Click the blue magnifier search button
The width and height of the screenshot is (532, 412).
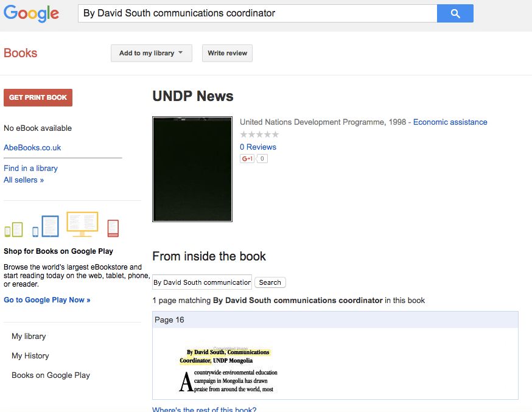coord(455,13)
